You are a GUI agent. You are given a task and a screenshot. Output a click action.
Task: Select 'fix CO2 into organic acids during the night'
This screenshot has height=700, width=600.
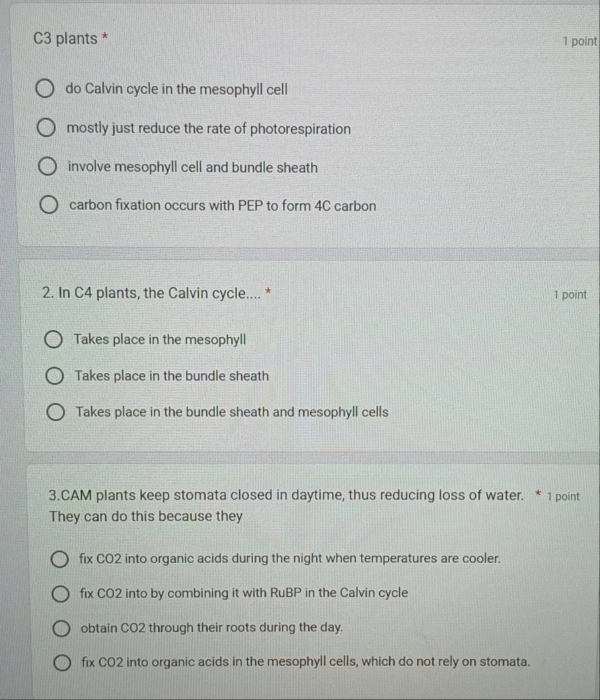[60, 558]
